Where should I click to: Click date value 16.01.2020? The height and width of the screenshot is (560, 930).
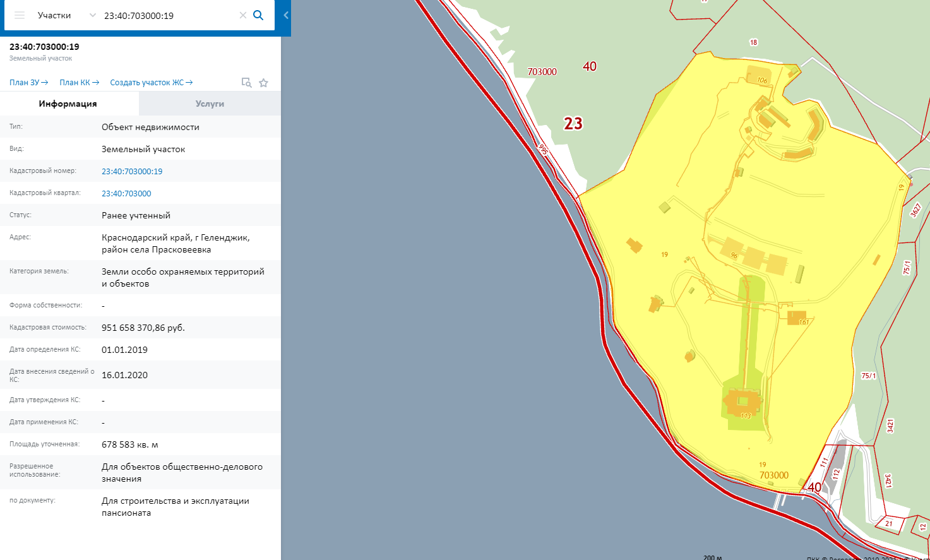tap(124, 375)
